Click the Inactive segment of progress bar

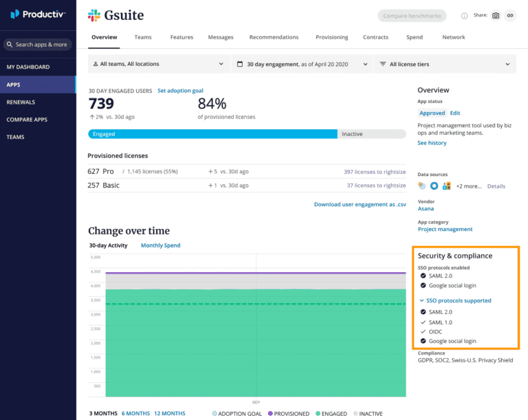point(372,134)
